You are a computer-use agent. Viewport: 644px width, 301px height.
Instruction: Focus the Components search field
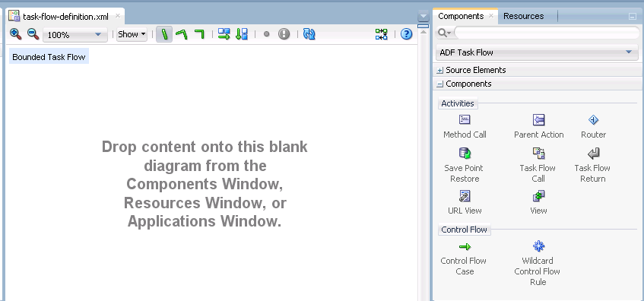[546, 33]
